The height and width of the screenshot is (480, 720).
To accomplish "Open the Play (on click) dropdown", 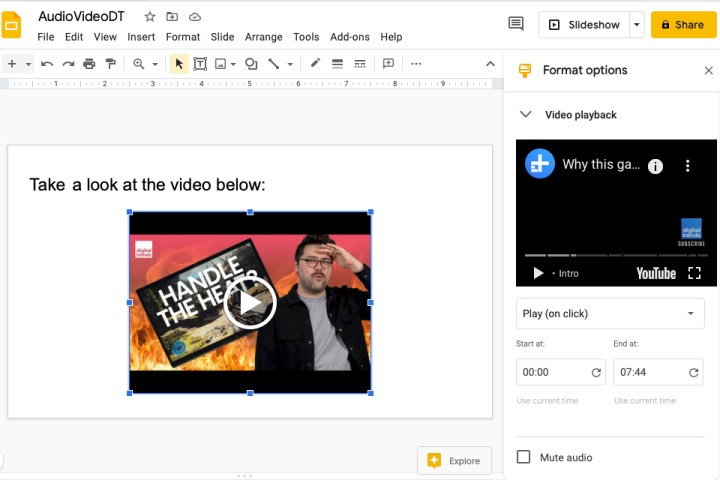I will tap(610, 313).
